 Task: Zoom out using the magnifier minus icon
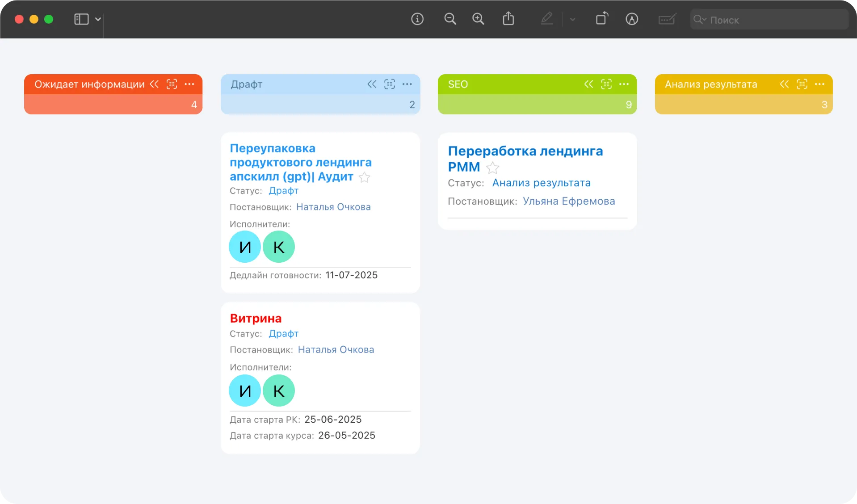click(x=450, y=19)
